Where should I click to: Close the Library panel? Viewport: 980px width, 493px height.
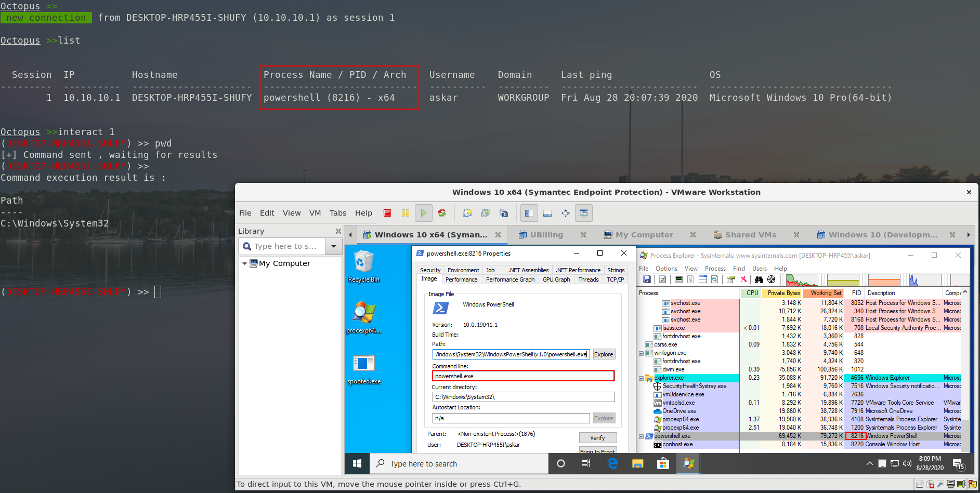click(338, 231)
